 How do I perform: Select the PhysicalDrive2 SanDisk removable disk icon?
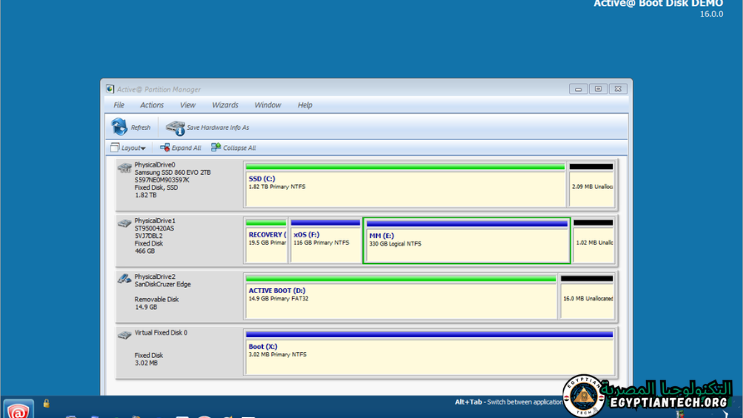click(x=124, y=279)
